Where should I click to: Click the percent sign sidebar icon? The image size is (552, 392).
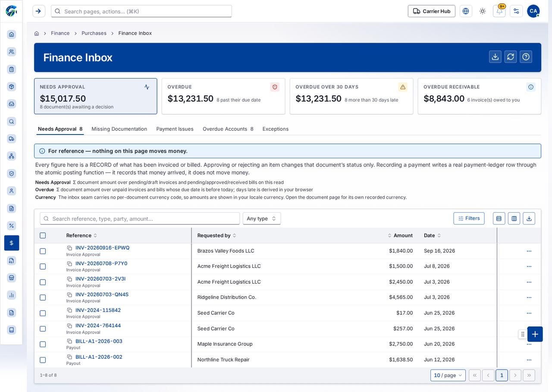12,226
